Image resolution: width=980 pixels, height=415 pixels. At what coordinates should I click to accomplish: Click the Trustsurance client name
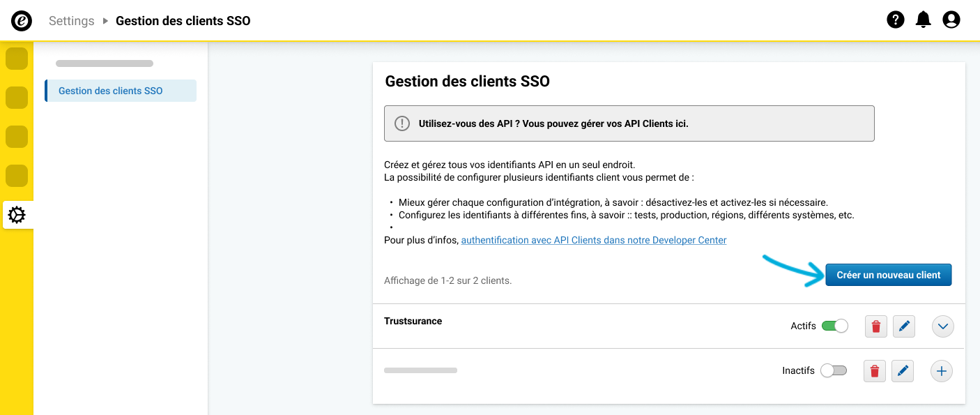[x=413, y=321]
